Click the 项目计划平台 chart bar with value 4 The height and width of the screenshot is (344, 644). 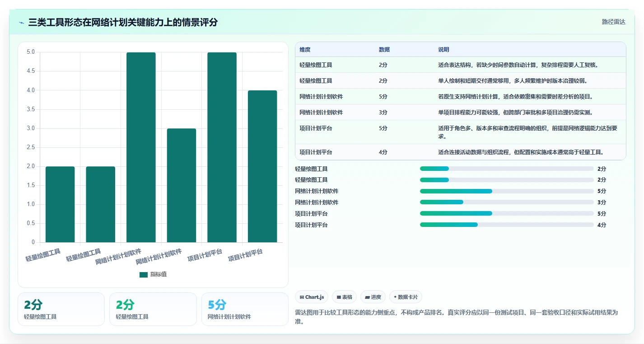coord(262,166)
